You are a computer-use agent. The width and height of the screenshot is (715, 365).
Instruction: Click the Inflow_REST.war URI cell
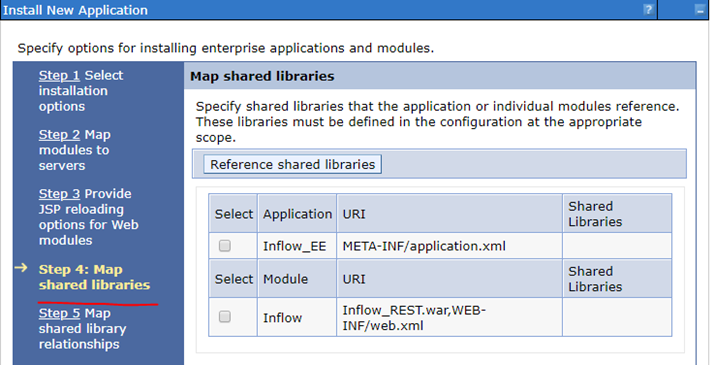(449, 318)
